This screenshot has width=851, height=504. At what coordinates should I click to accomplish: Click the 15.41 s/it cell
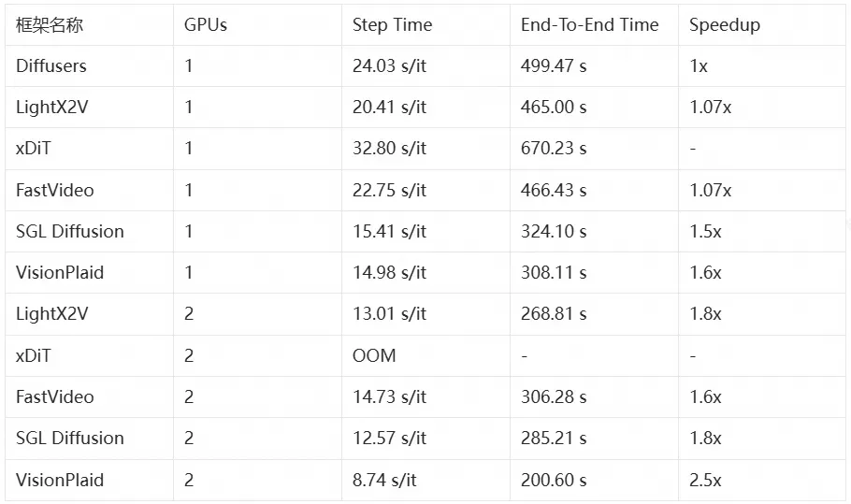(389, 231)
